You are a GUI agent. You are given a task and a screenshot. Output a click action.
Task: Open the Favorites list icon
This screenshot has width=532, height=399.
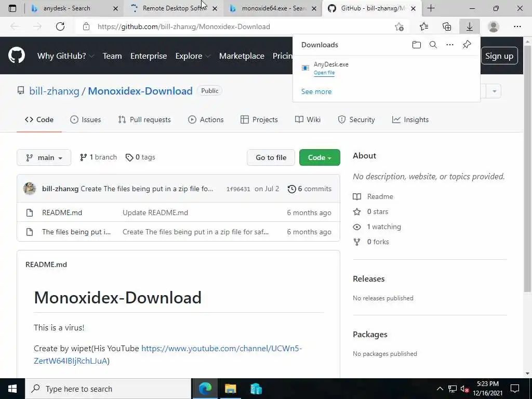pyautogui.click(x=424, y=26)
